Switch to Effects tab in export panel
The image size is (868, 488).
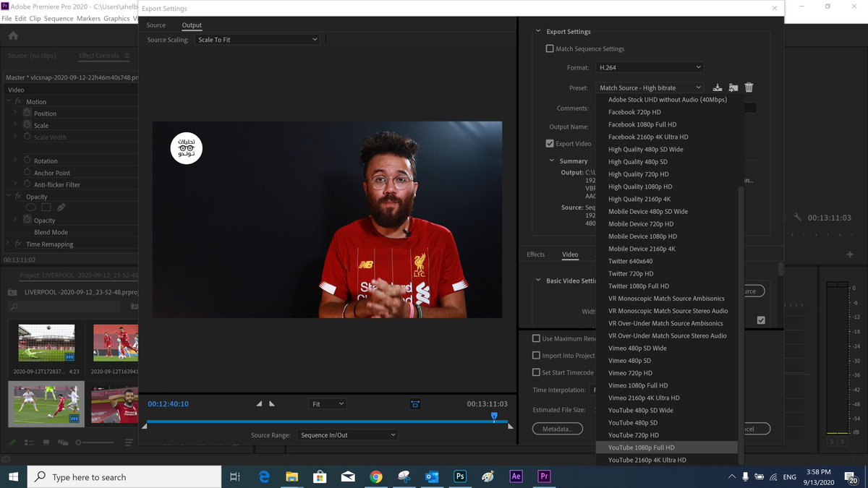click(536, 254)
